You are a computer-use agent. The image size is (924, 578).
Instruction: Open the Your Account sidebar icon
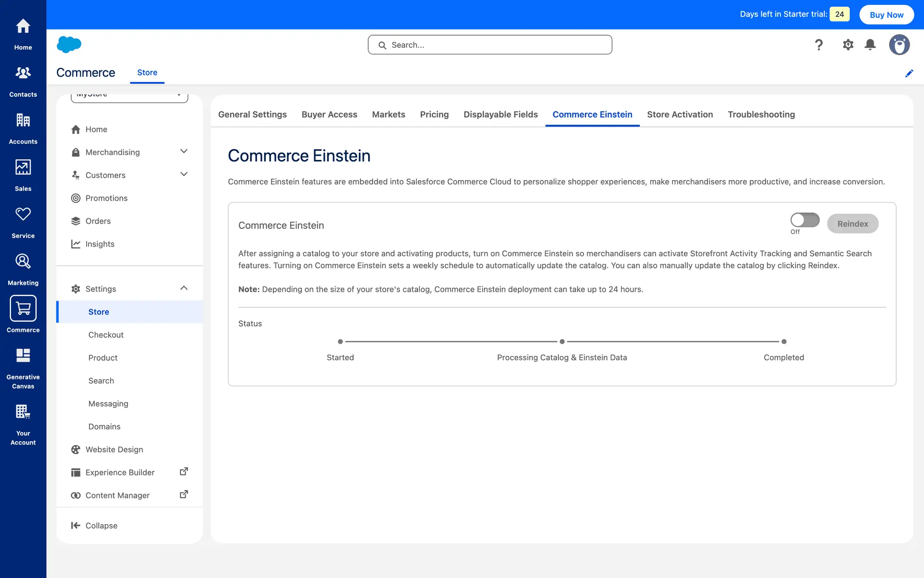(23, 412)
